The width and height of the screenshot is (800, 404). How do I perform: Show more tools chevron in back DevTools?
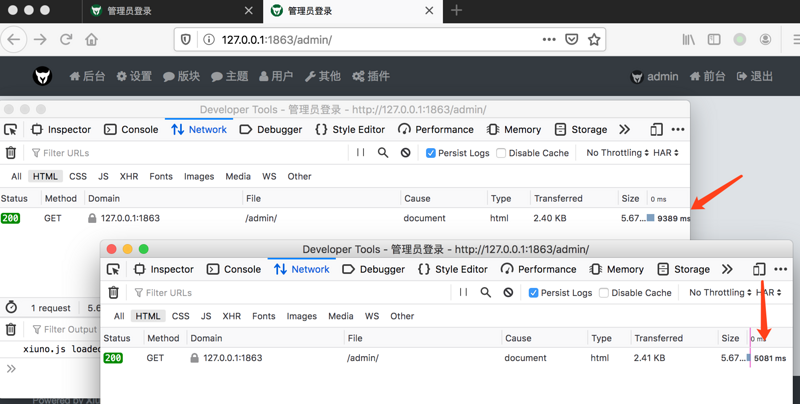click(624, 130)
